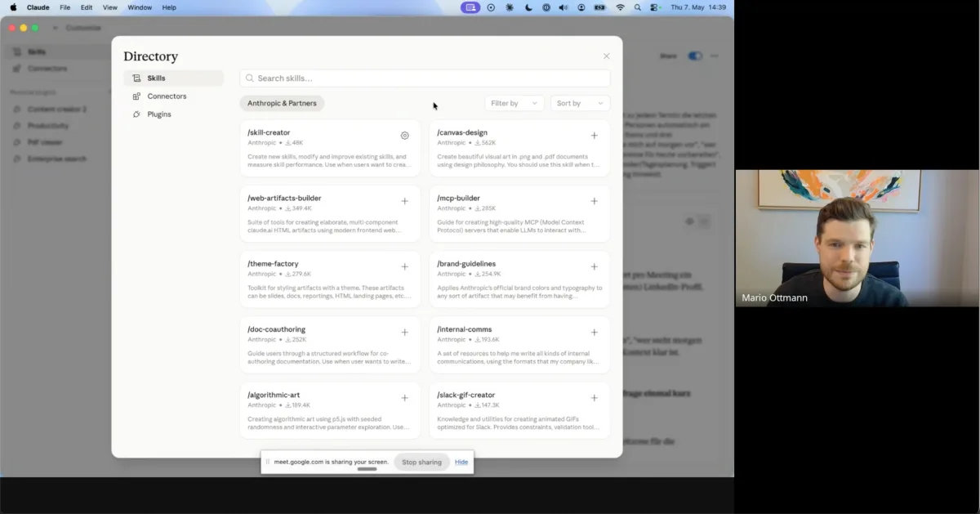Open the user account icon in menu bar

[581, 7]
